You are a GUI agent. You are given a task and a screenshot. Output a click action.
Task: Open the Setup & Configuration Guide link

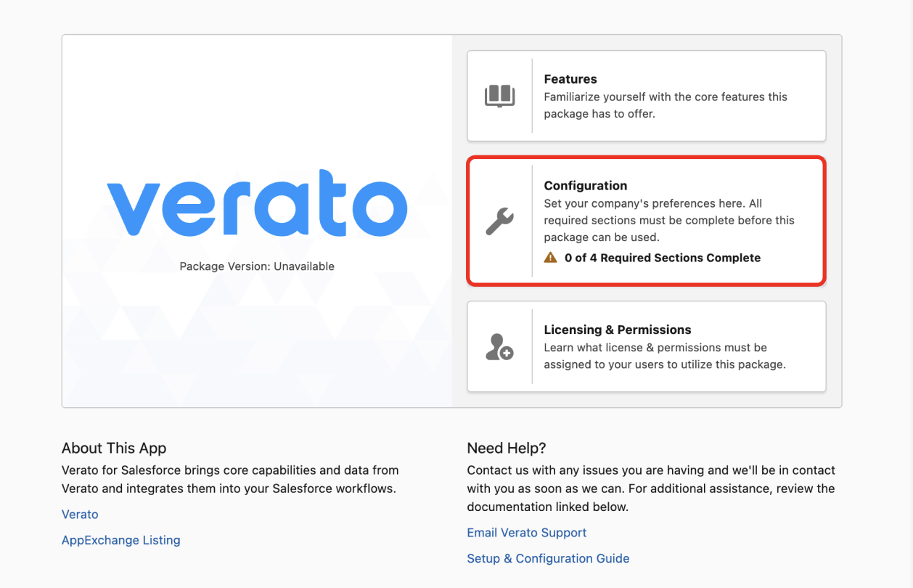click(548, 558)
